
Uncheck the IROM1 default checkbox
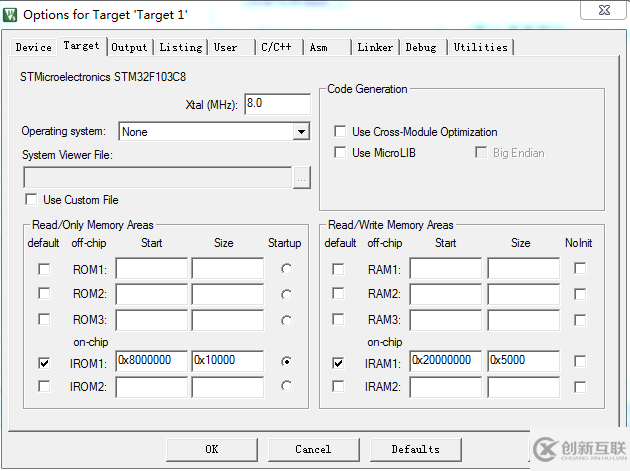(44, 363)
